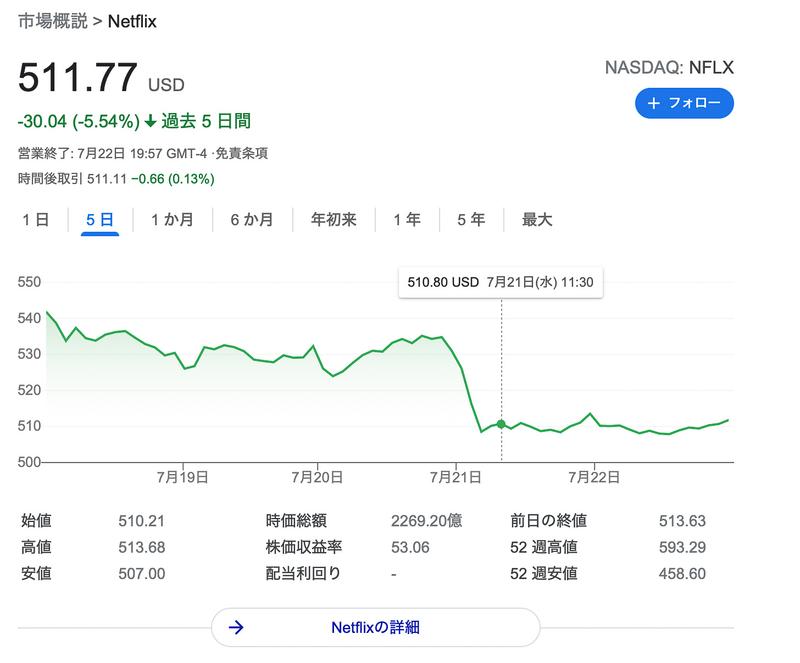Click the price tooltip showing 510.80 USD
Screen dimensions: 800x663
pos(500,282)
